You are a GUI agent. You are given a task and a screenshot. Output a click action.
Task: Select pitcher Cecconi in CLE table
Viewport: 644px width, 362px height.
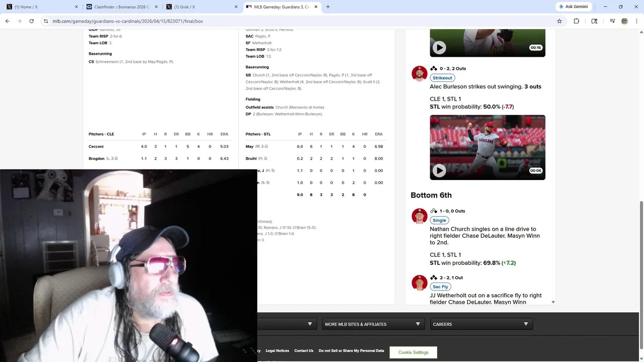click(96, 146)
